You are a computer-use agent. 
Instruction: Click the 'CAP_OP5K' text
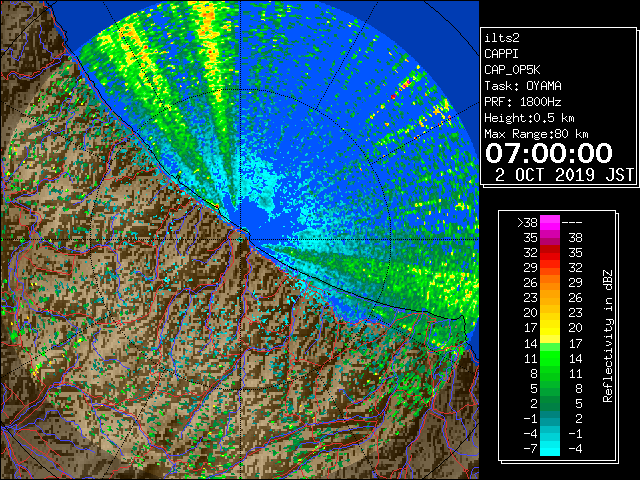click(x=512, y=70)
